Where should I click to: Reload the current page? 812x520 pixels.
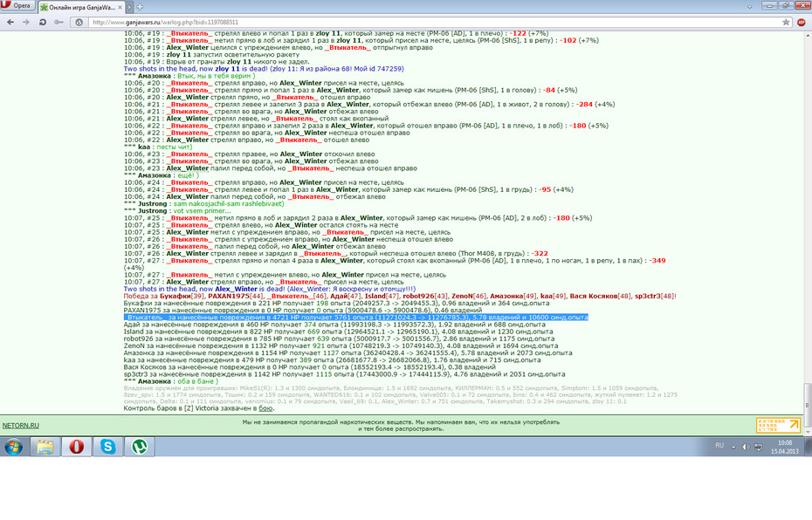43,23
